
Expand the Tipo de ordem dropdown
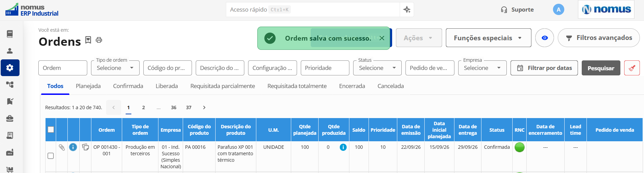click(x=115, y=68)
